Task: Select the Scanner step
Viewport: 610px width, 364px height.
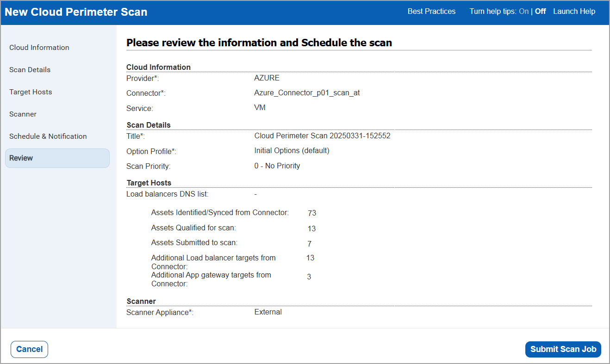Action: (x=22, y=114)
